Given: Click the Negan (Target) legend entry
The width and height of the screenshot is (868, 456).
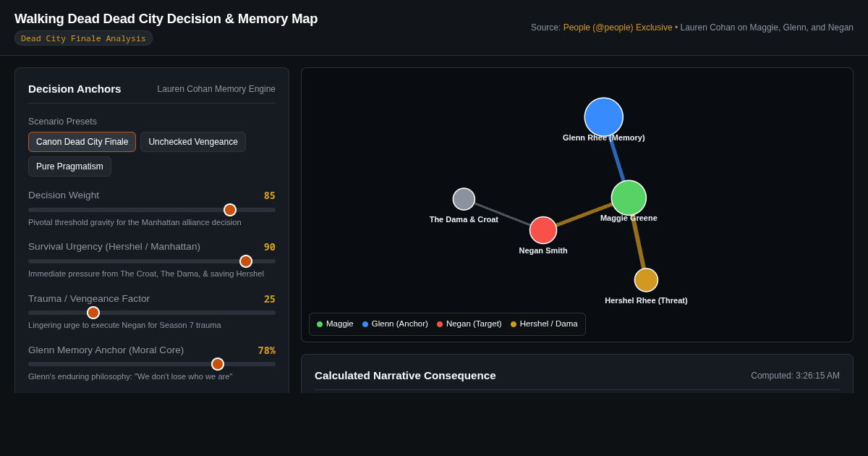Looking at the screenshot, I should pyautogui.click(x=469, y=324).
